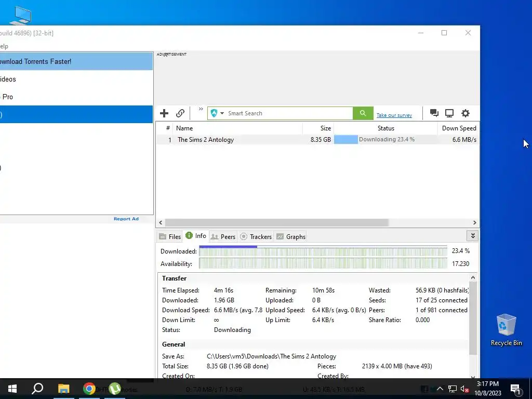Click the muted volume tray icon

coord(465,389)
